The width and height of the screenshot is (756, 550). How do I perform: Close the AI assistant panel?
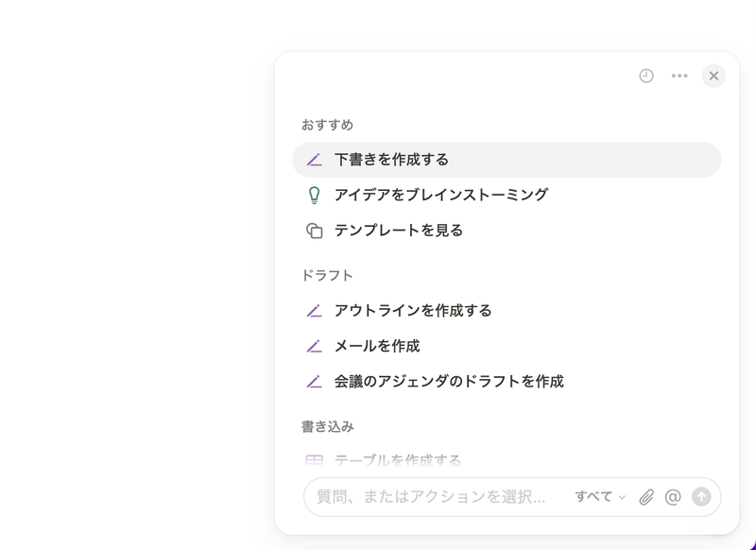click(x=713, y=76)
